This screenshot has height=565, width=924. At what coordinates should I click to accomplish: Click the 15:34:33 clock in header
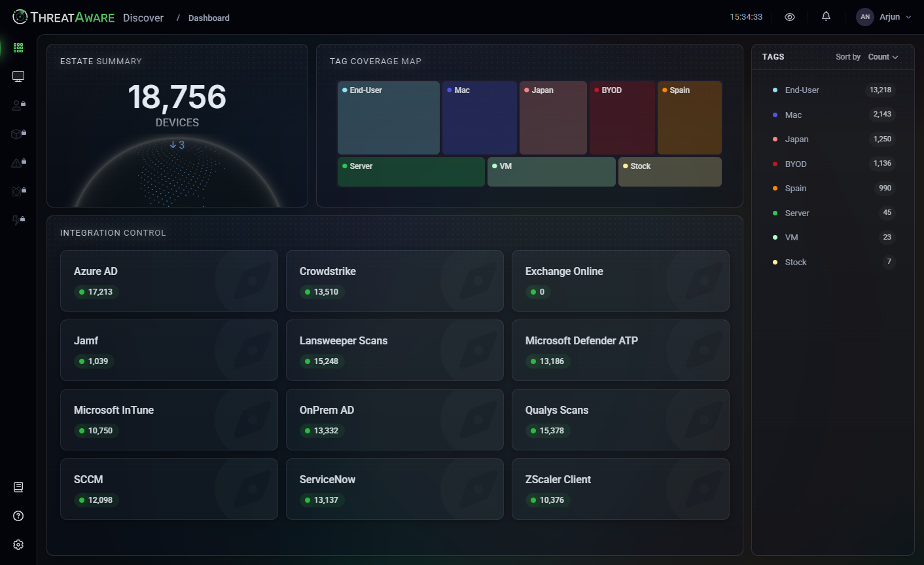[x=746, y=17]
